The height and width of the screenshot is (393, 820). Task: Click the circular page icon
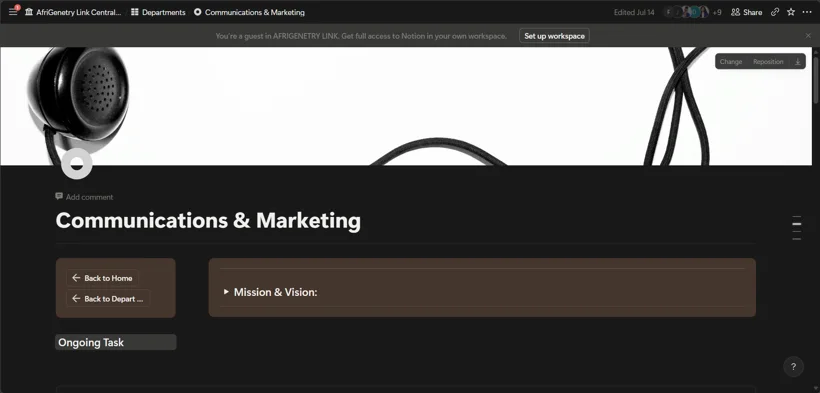point(77,164)
